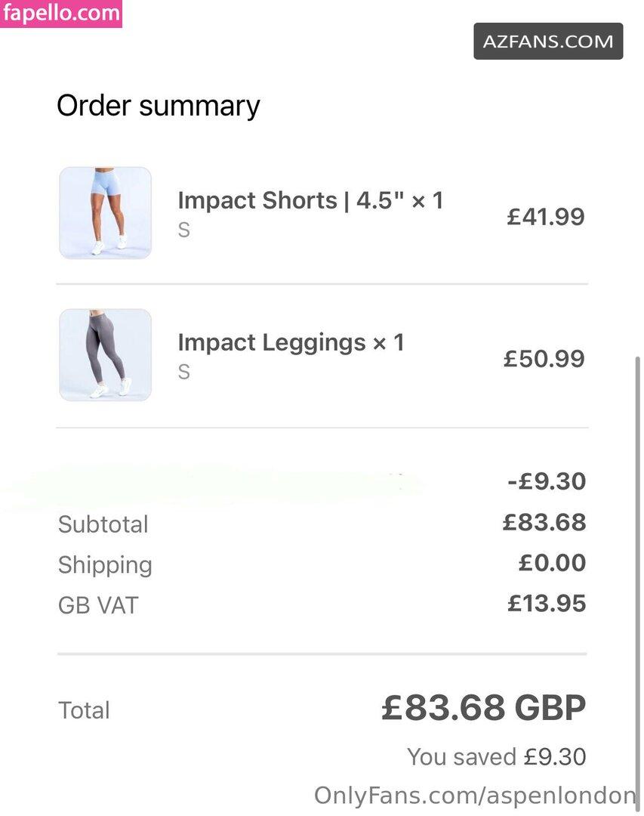Screen dimensions: 644x816
Task: Click the You saved £9.30 text
Action: (496, 756)
